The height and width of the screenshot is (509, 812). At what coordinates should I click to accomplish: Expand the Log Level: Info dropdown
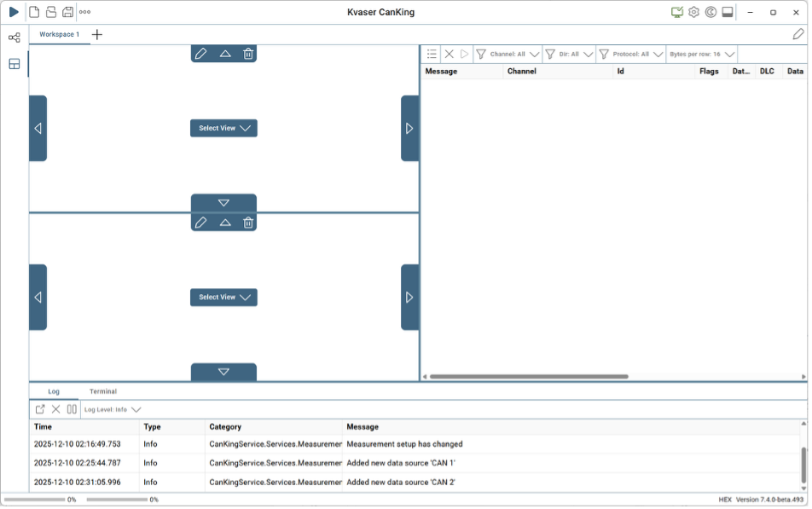pyautogui.click(x=113, y=409)
